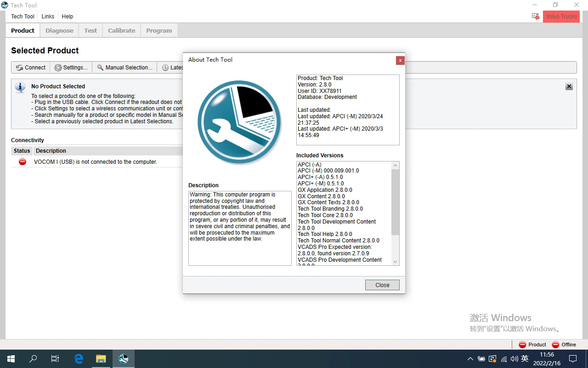Select 'GX Application 2.8.0.0' in versions list
The width and height of the screenshot is (588, 368).
[325, 190]
